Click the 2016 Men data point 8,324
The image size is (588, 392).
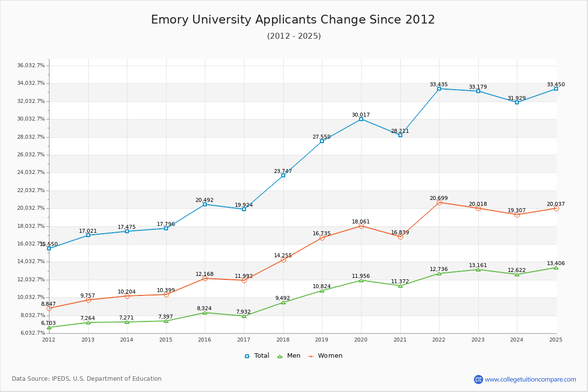[205, 313]
